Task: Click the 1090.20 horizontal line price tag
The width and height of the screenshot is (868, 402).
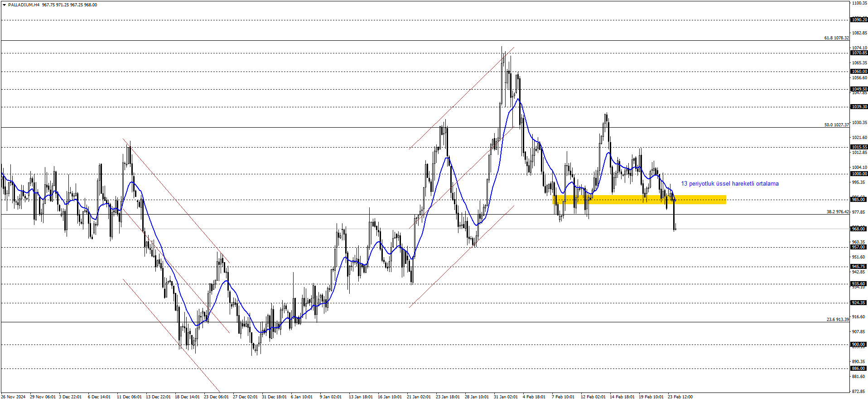Action: point(859,20)
